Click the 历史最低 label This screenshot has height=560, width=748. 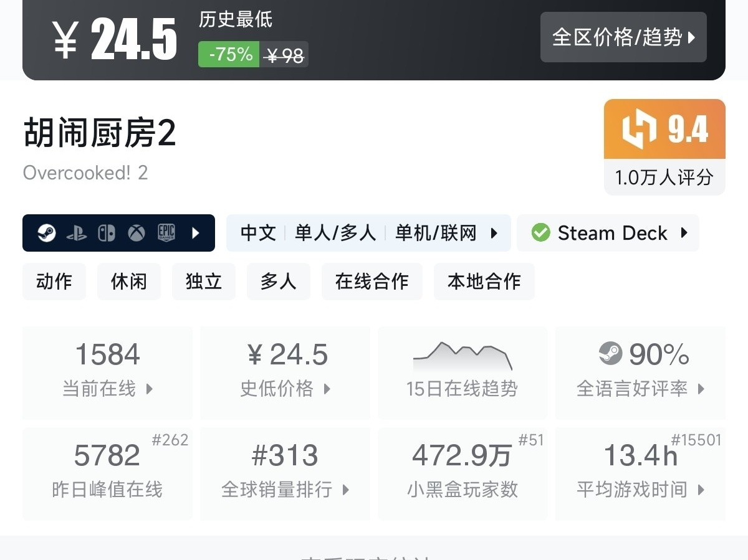(x=236, y=19)
